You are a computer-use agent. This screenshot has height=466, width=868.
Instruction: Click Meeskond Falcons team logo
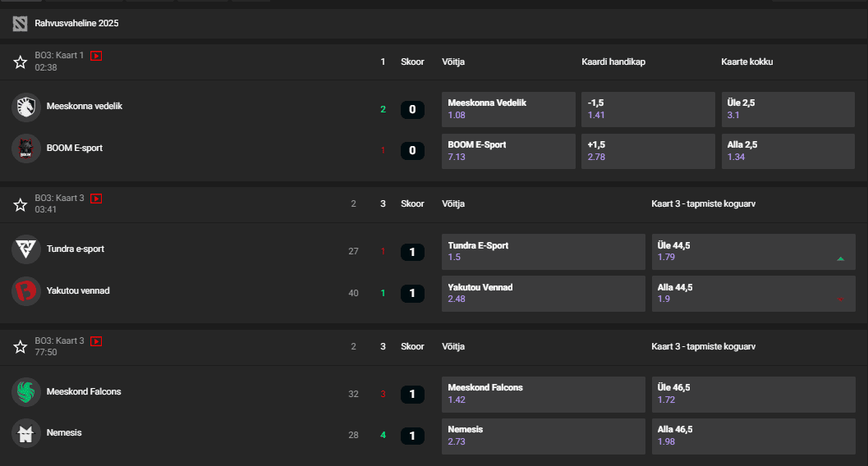[x=26, y=392]
